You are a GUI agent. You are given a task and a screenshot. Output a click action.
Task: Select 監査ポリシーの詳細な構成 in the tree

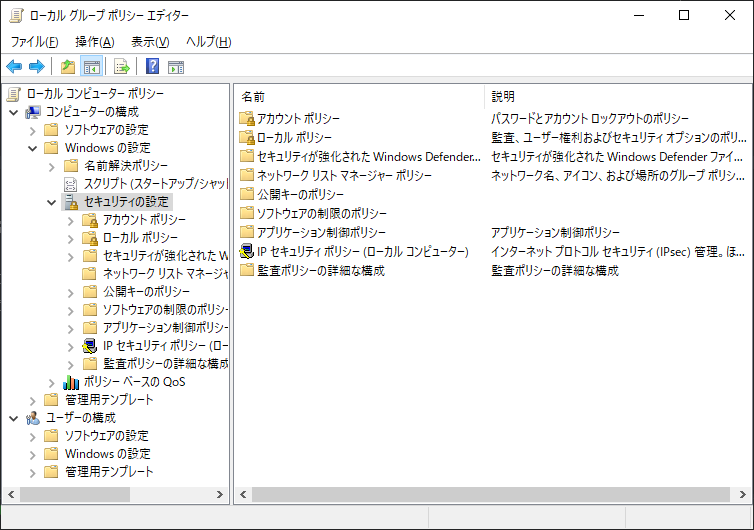[165, 364]
